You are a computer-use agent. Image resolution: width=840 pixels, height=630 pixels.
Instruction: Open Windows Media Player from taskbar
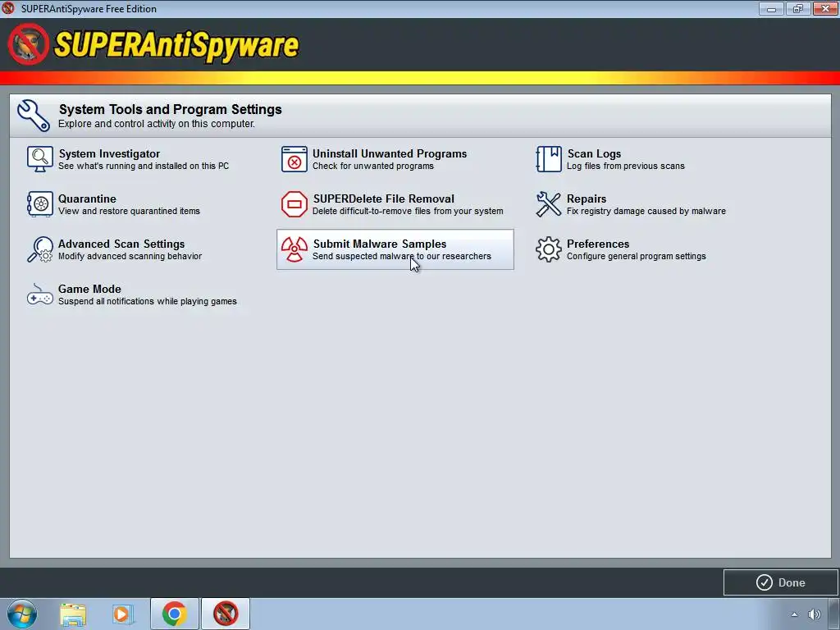tap(122, 614)
